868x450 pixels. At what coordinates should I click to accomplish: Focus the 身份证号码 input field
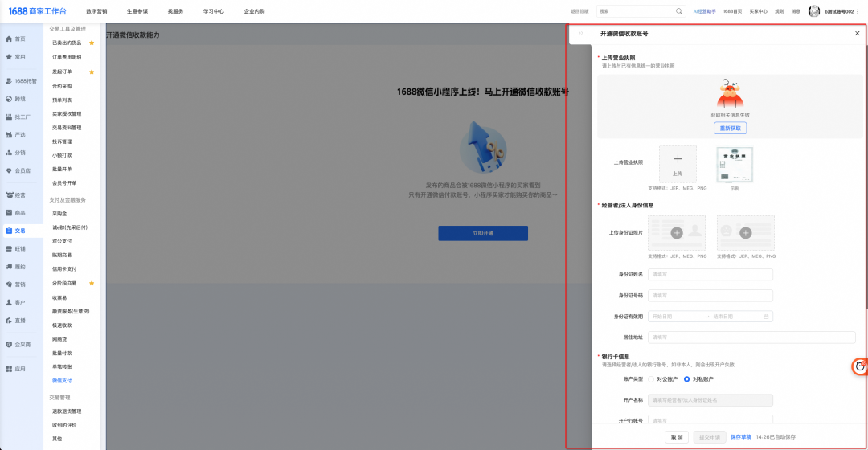coord(710,296)
